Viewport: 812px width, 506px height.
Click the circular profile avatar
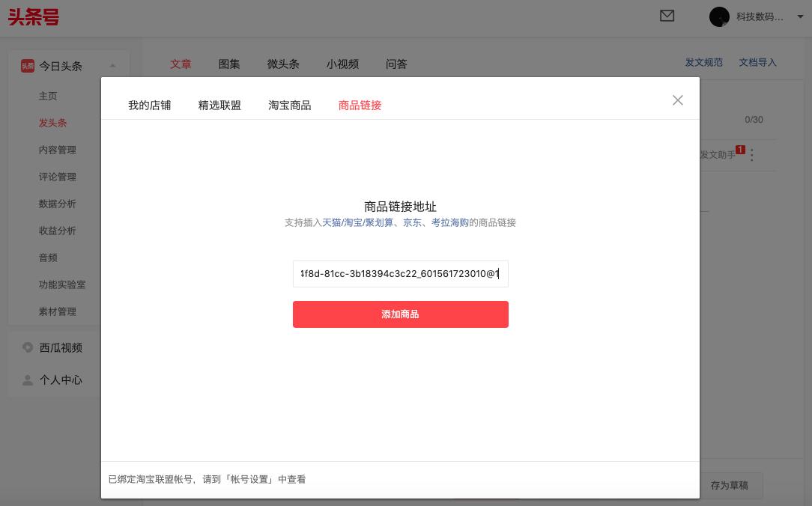(x=719, y=16)
